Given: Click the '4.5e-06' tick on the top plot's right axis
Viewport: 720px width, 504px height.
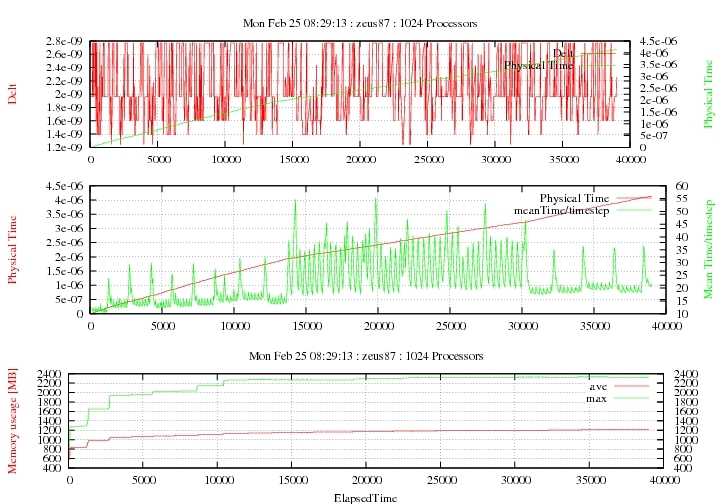Looking at the screenshot, I should (x=658, y=41).
